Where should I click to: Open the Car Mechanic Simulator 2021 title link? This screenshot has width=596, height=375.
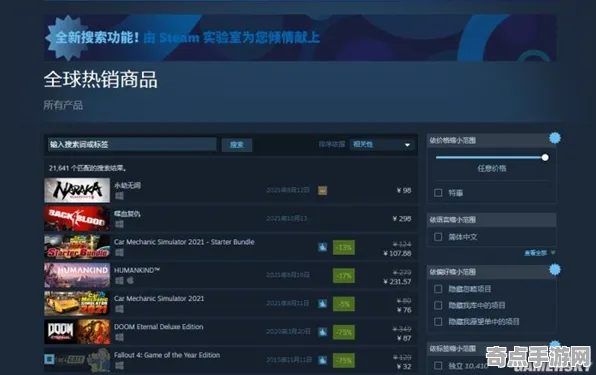(x=159, y=299)
